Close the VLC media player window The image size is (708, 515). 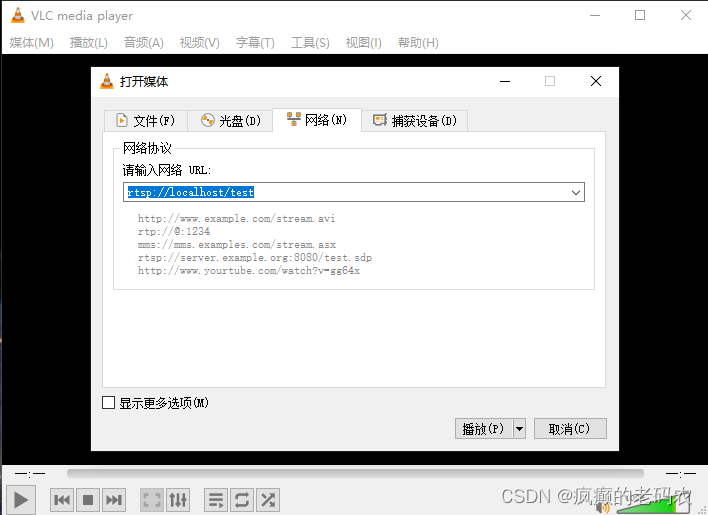click(x=686, y=15)
